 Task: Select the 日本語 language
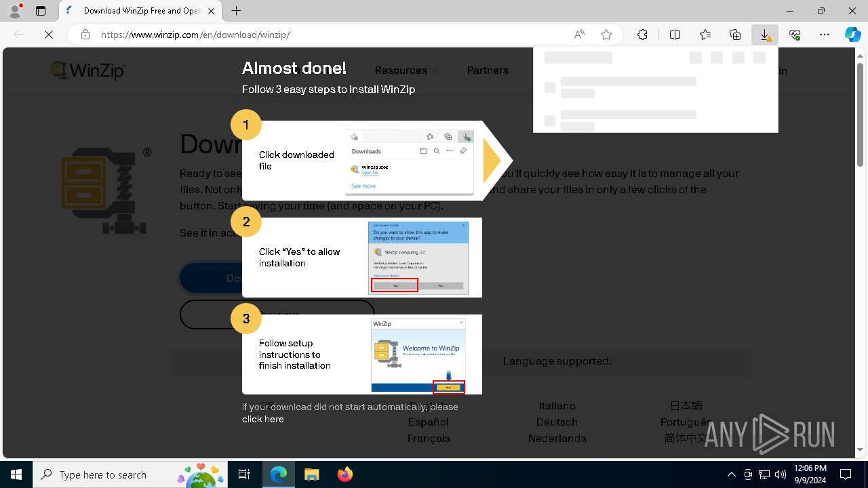(686, 405)
